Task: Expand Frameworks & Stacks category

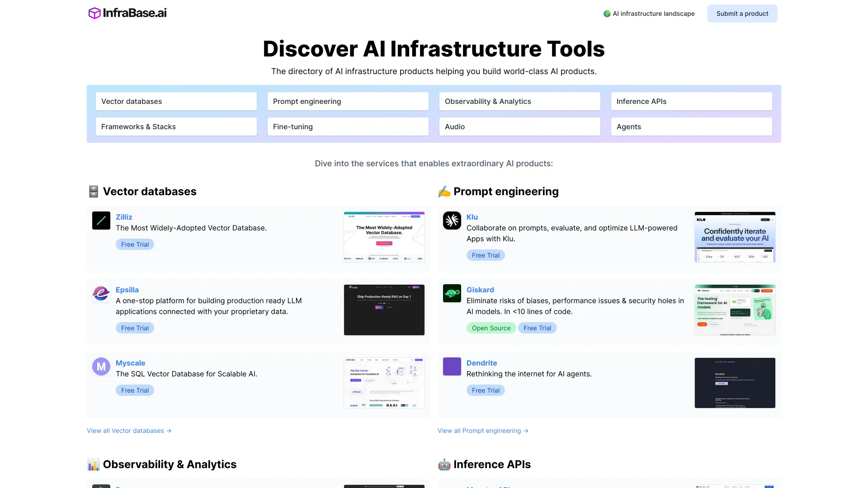Action: pyautogui.click(x=176, y=127)
